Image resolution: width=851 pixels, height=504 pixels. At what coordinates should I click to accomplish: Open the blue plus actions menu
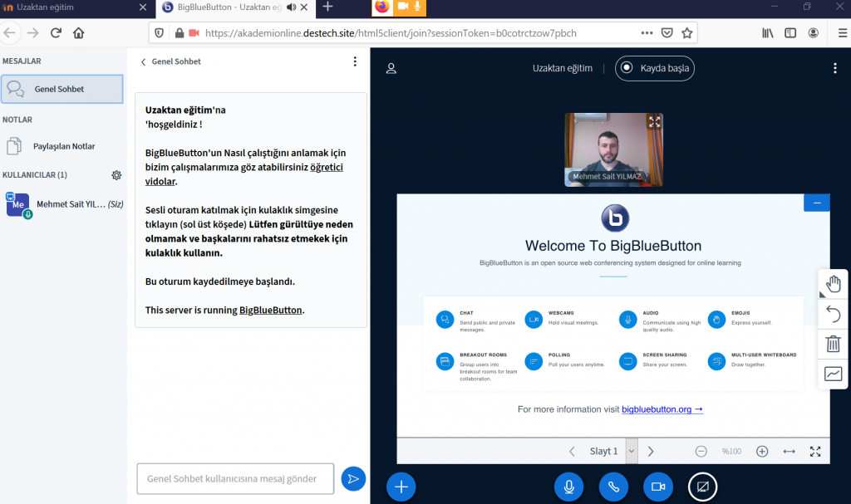[x=401, y=487]
